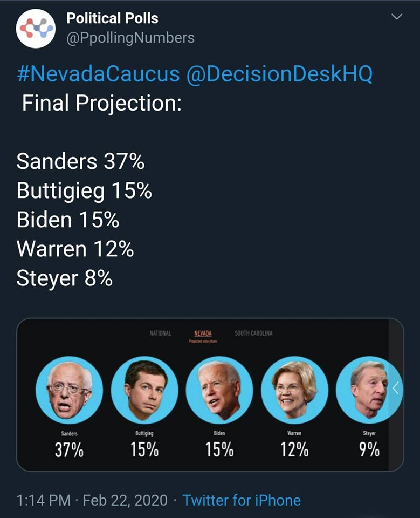Image resolution: width=420 pixels, height=518 pixels.
Task: Select the NEVADA tab in the embedded image
Action: (203, 333)
